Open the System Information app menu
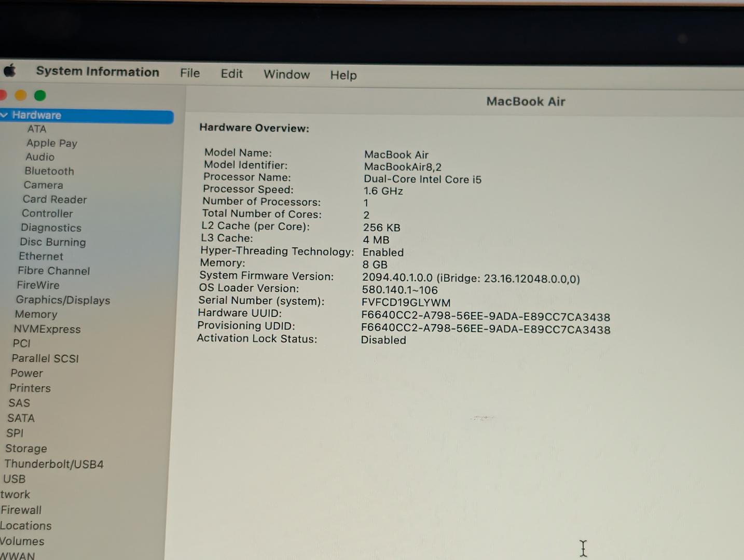This screenshot has height=560, width=744. (x=98, y=72)
